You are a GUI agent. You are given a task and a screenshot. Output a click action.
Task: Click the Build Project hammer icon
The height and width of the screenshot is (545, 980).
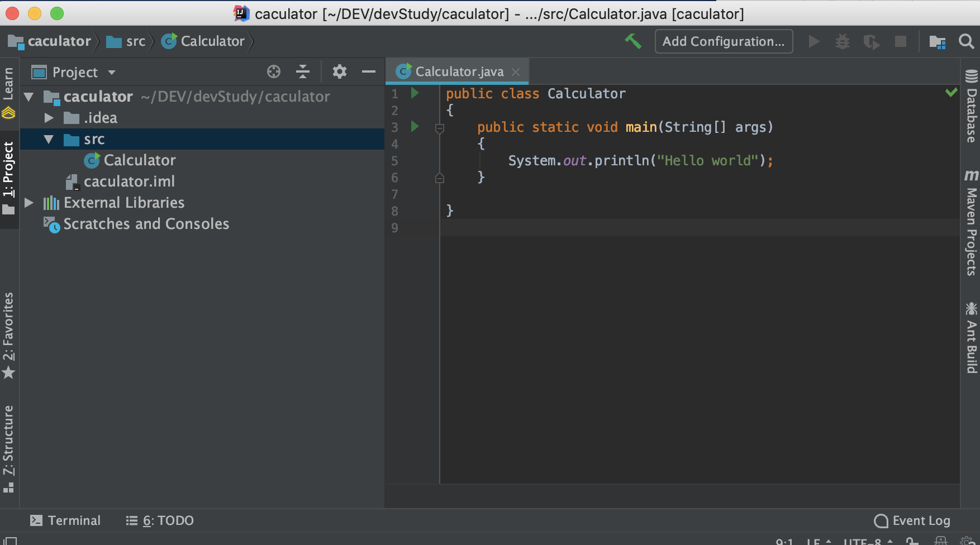point(633,41)
